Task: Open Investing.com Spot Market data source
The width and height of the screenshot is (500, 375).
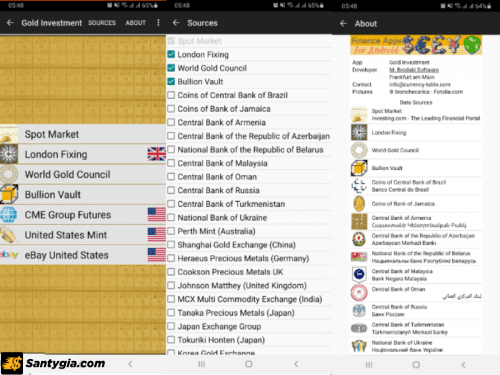Action: [x=416, y=115]
